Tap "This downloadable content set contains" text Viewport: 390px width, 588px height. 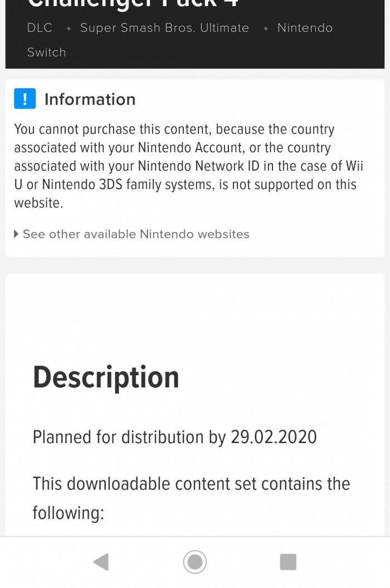pyautogui.click(x=191, y=483)
